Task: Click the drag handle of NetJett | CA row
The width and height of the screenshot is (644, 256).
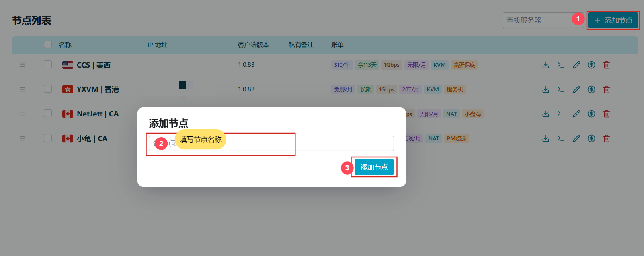Action: point(23,114)
